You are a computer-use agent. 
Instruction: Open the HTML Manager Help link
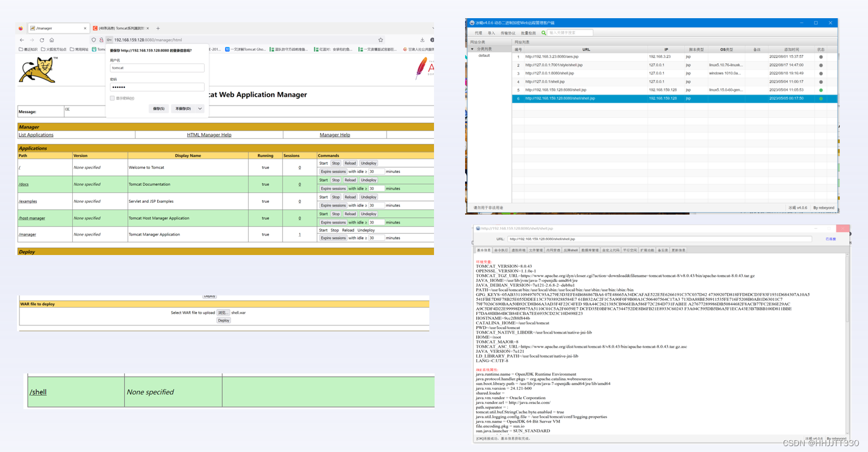tap(209, 135)
